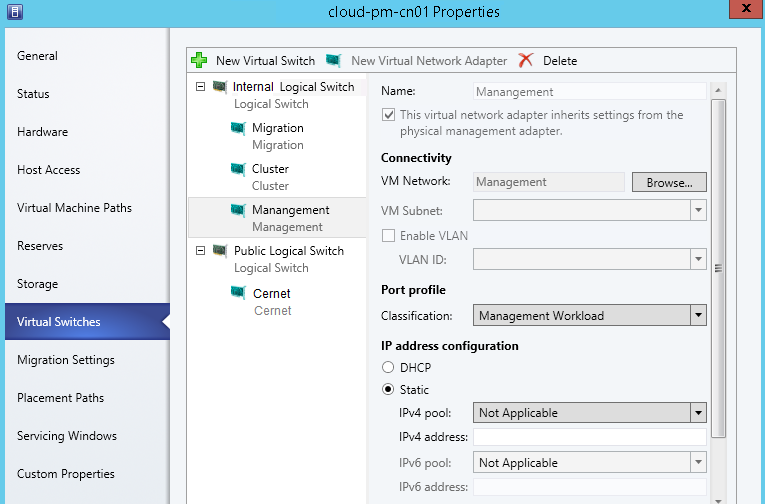
Task: Click the Browse button for VM Network
Action: coord(669,182)
